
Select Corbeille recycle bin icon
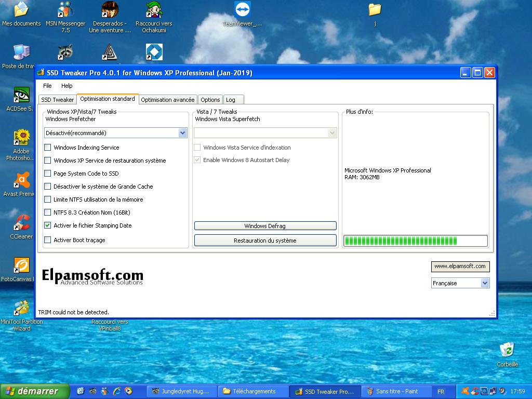[x=507, y=350]
